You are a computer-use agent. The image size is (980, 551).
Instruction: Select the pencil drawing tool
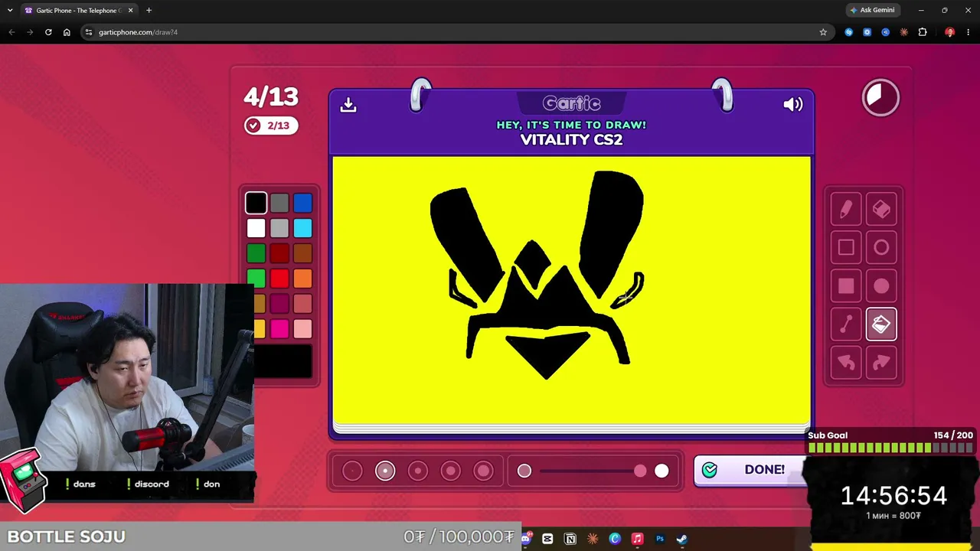point(846,209)
